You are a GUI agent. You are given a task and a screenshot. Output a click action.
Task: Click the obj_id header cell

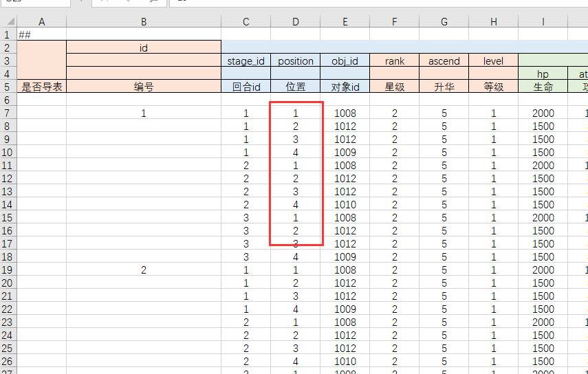(x=345, y=60)
